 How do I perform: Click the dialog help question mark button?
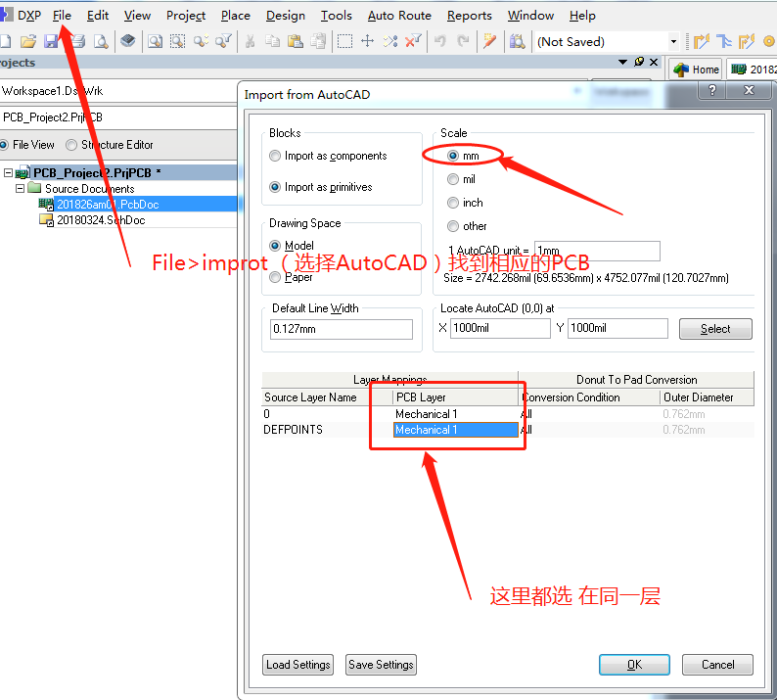[712, 90]
